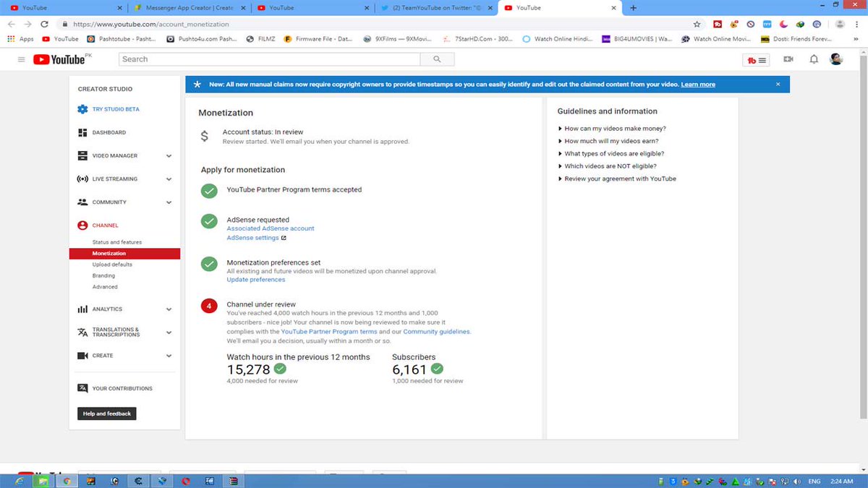Open the Pashtotube bookmark

point(120,39)
